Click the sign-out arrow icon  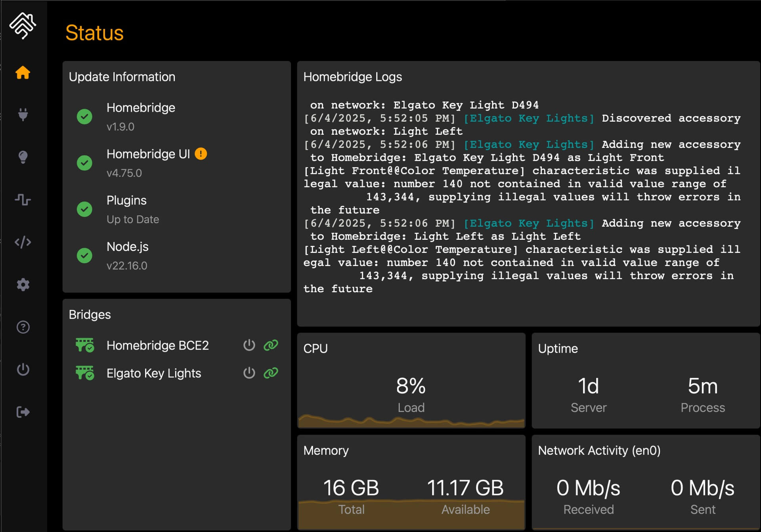23,412
